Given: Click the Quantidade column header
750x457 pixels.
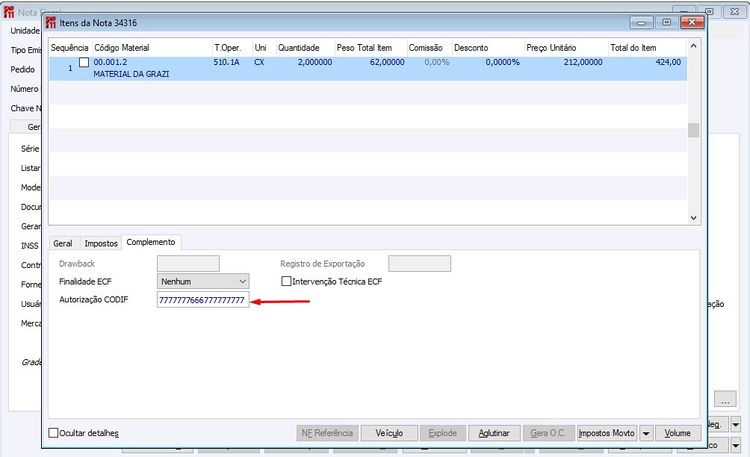Looking at the screenshot, I should (305, 48).
